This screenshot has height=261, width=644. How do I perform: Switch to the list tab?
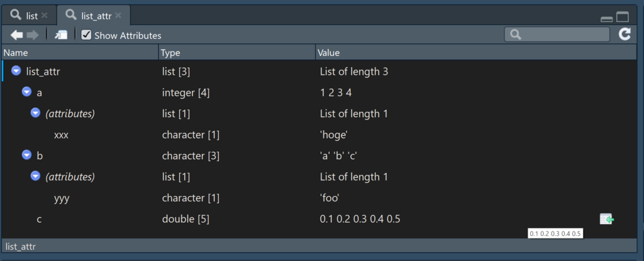click(29, 16)
